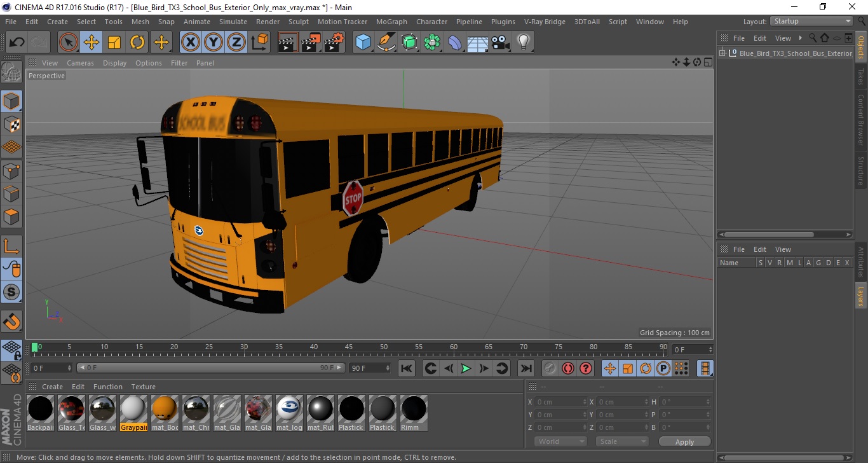Switch to Texture mode in left toolbar

point(11,124)
